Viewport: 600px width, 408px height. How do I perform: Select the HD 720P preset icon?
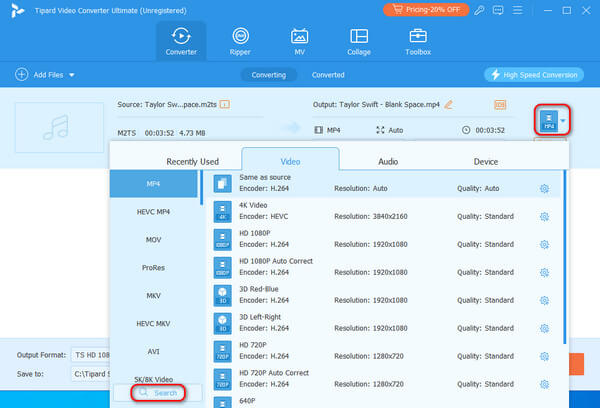222,351
